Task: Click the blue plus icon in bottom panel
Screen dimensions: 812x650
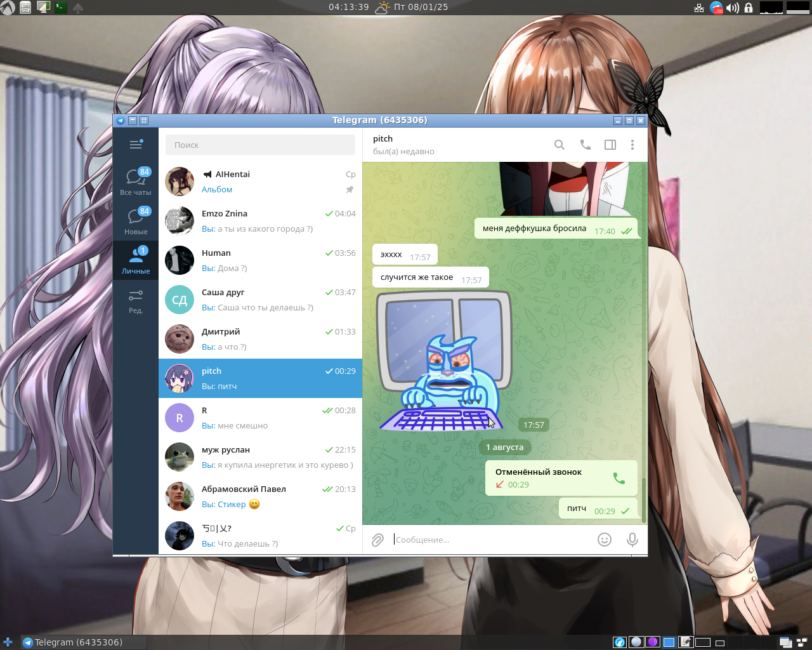Action: [x=8, y=642]
